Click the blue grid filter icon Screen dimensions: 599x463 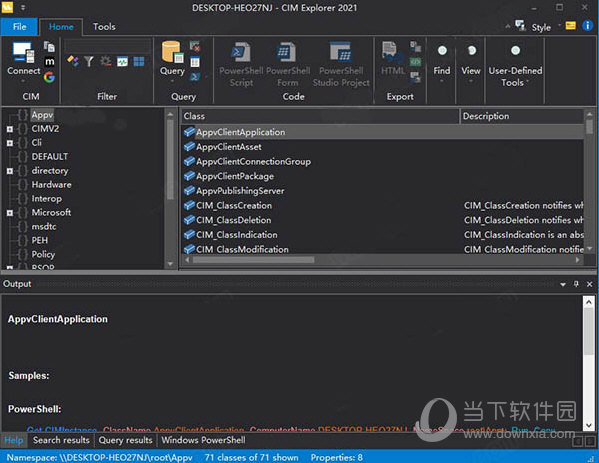tap(139, 62)
